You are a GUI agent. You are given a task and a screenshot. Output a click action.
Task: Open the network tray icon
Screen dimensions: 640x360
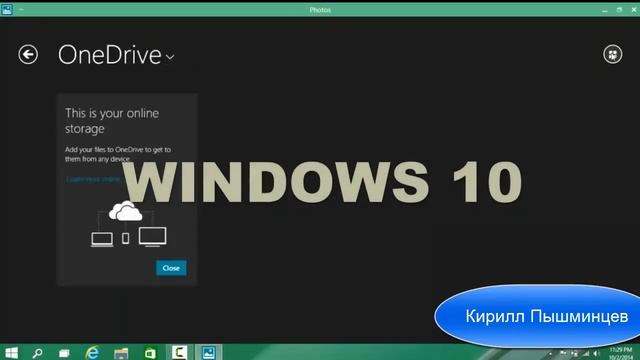586,353
